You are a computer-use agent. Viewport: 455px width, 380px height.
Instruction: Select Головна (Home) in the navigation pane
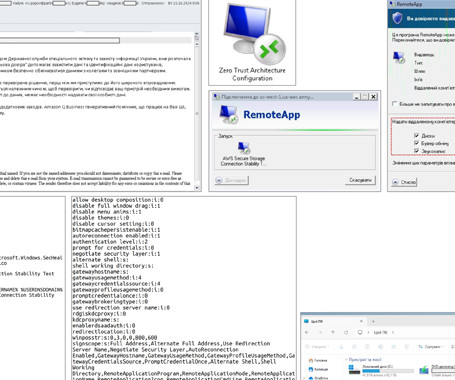pyautogui.click(x=318, y=360)
